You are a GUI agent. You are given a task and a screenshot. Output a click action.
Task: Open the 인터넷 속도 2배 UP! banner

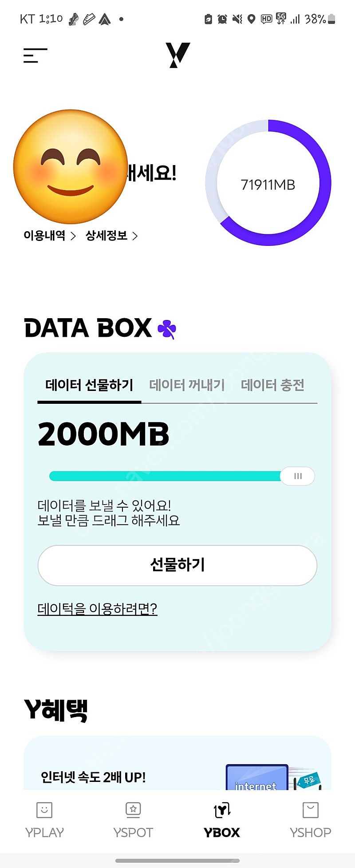(x=177, y=763)
